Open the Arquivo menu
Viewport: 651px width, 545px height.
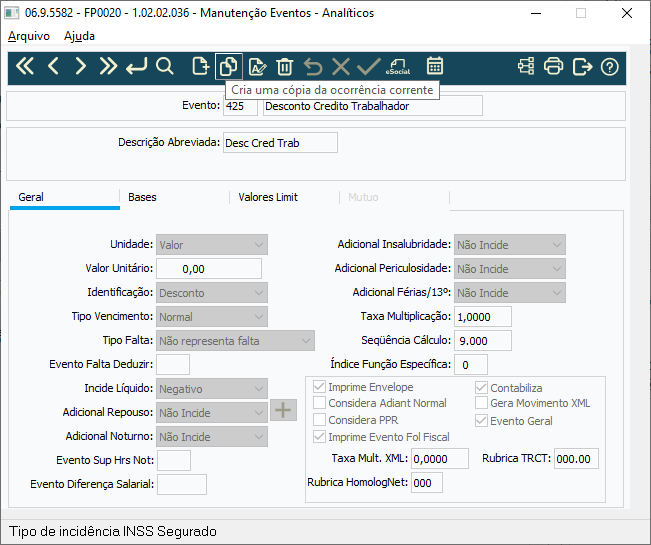coord(29,35)
